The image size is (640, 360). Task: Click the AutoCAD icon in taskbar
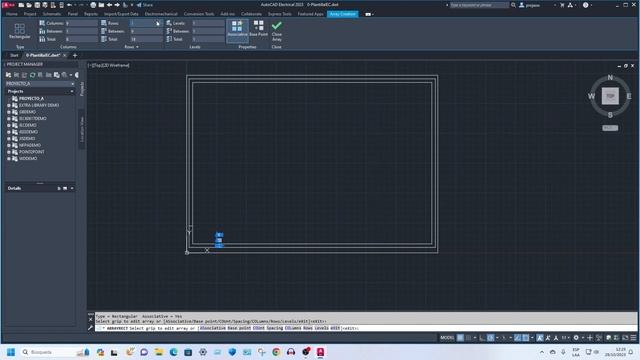(x=320, y=352)
